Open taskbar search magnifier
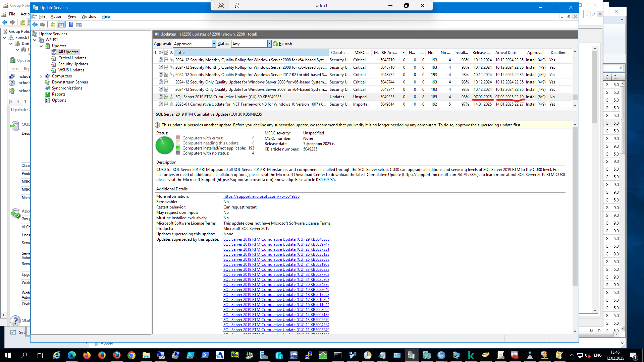This screenshot has height=362, width=644. tap(24, 355)
